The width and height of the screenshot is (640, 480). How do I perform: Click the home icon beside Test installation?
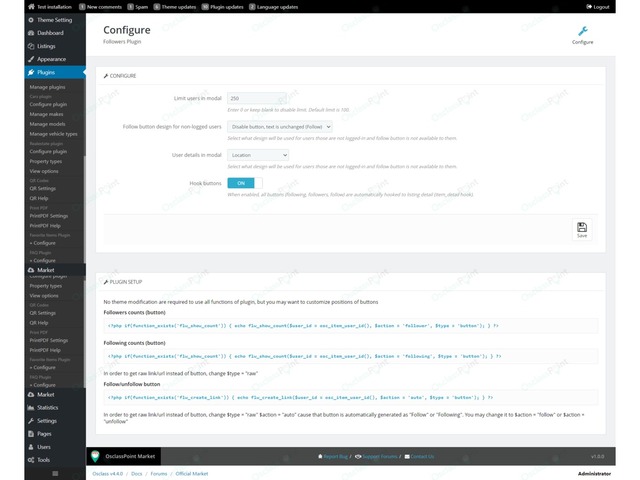click(31, 7)
